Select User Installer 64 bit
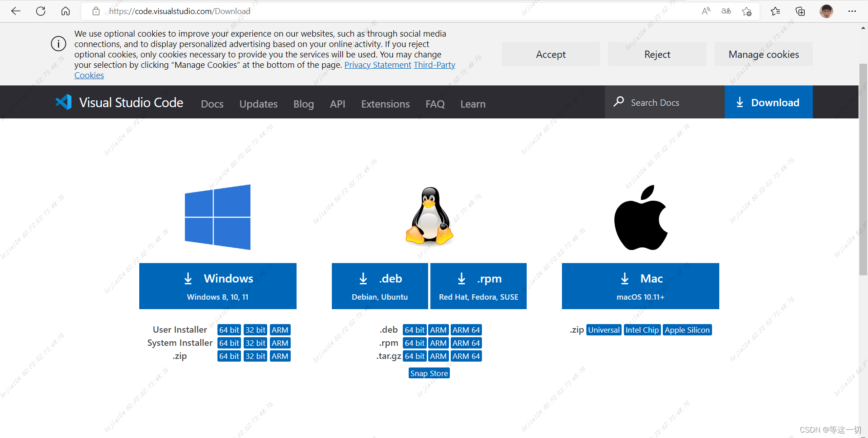Image resolution: width=868 pixels, height=438 pixels. 229,330
